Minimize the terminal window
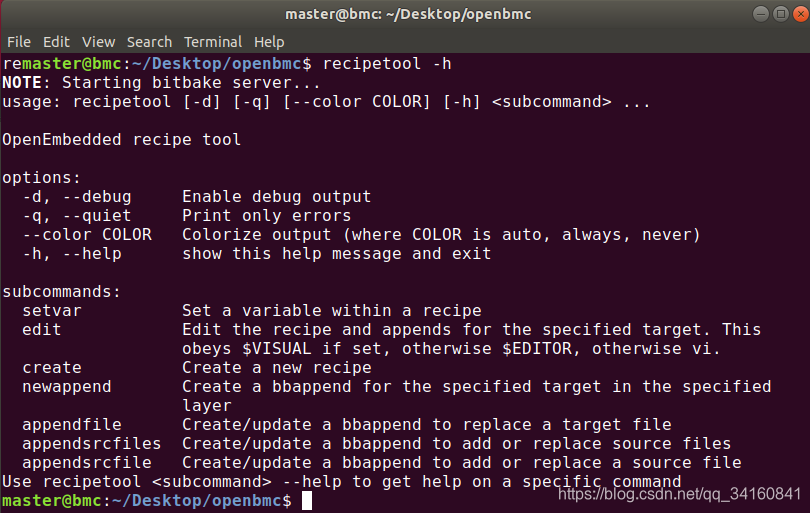The image size is (810, 513). (x=760, y=14)
